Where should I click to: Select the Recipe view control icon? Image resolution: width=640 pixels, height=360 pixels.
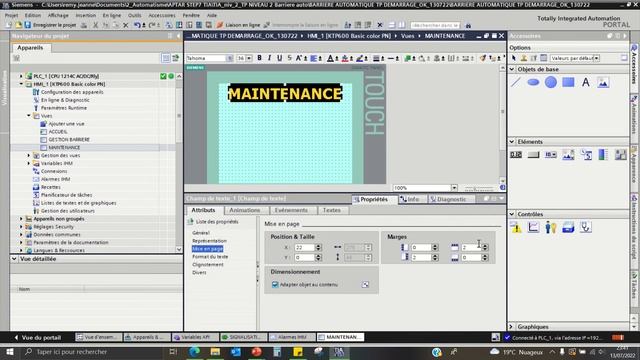(x=568, y=227)
